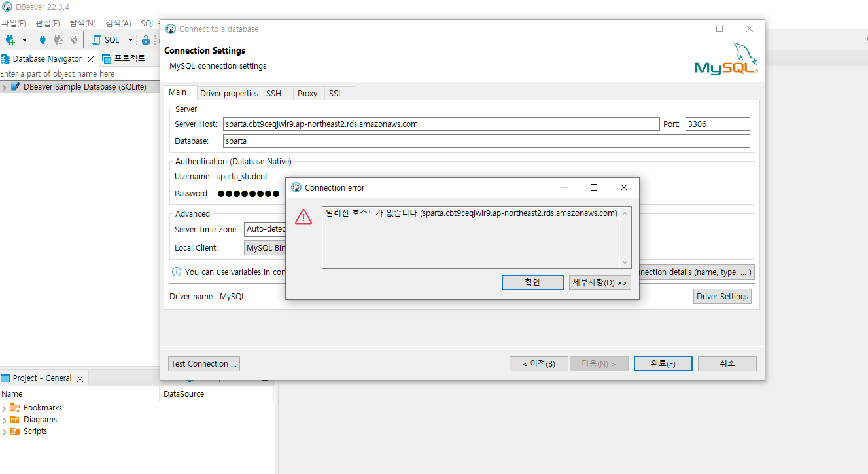Expand 세부사항(D) details in error dialog
The width and height of the screenshot is (868, 474).
point(600,282)
